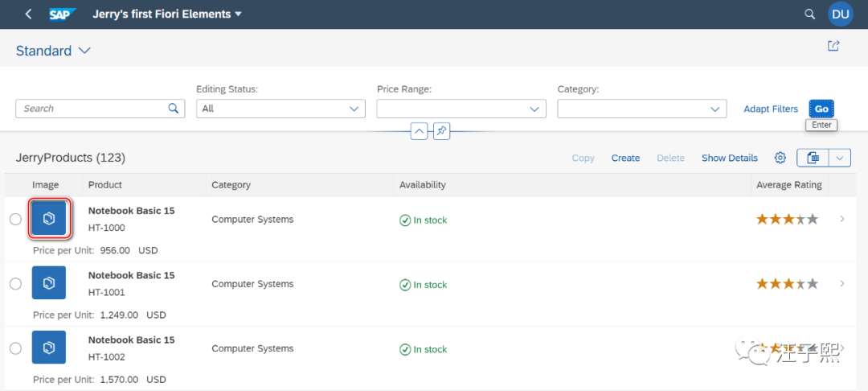The width and height of the screenshot is (868, 391).
Task: Expand the Price Range dropdown
Action: (x=534, y=109)
